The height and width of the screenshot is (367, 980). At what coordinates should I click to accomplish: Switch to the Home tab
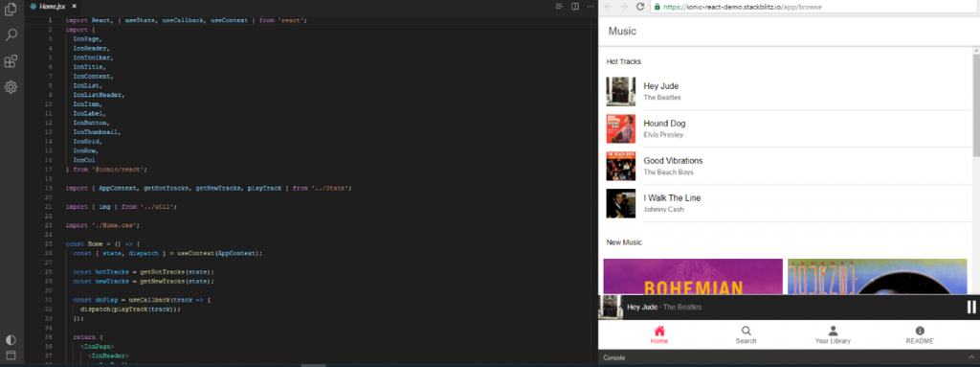pos(658,335)
